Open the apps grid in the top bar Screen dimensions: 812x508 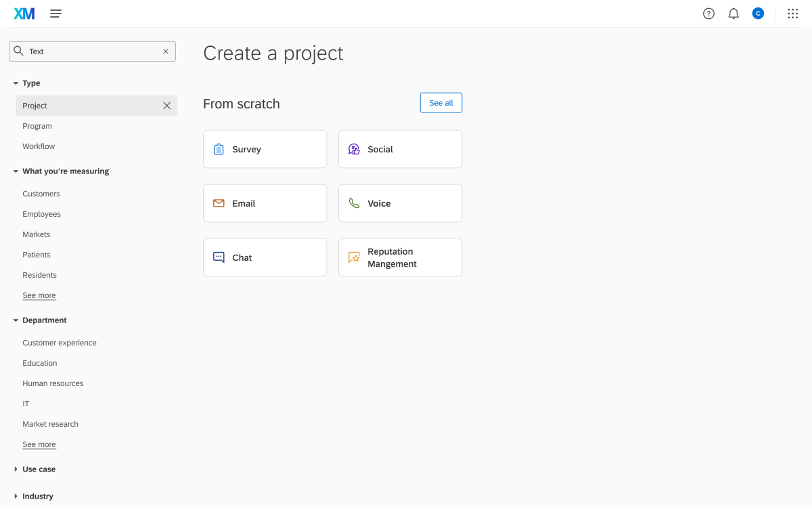792,13
